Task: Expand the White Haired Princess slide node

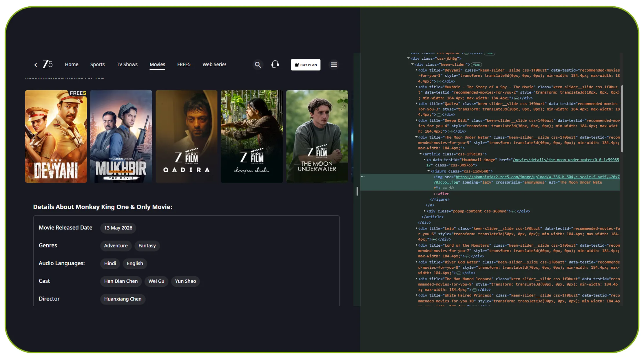Action: tap(416, 295)
